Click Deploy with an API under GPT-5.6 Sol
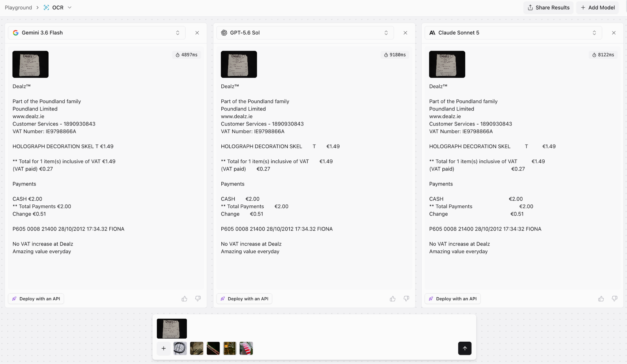Screen dimensions: 627x364 (244, 299)
